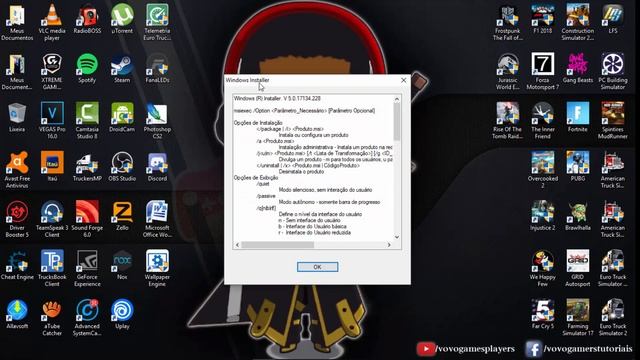Click scroll-right arrow in installer text box
The height and width of the screenshot is (360, 640).
coord(389,245)
